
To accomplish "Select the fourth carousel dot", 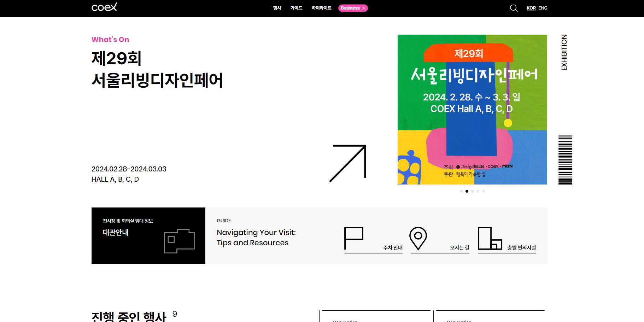I will coord(478,191).
